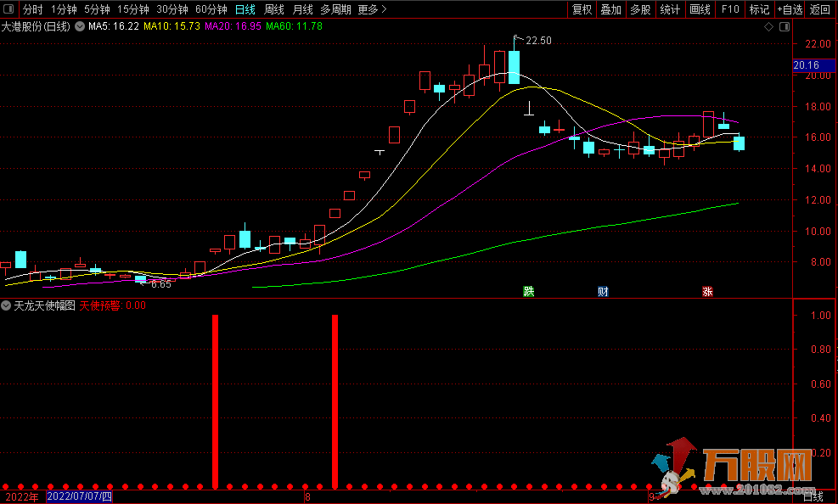This screenshot has height=504, width=838.
Task: Open dropdown next to 大港股份(日线) title
Action: [80, 26]
